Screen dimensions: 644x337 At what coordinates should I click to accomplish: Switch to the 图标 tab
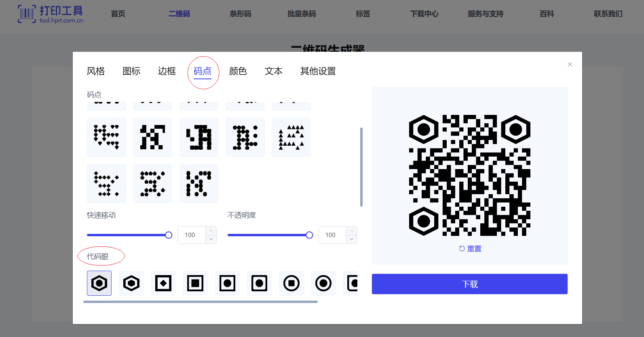131,71
